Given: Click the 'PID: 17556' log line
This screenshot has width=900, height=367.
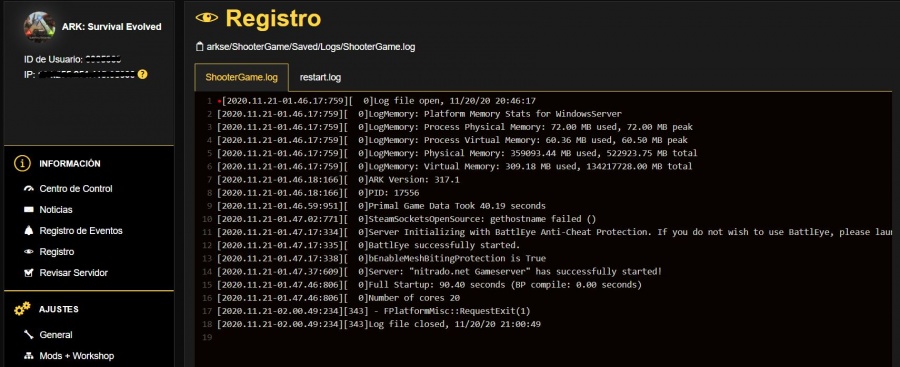Looking at the screenshot, I should point(318,193).
